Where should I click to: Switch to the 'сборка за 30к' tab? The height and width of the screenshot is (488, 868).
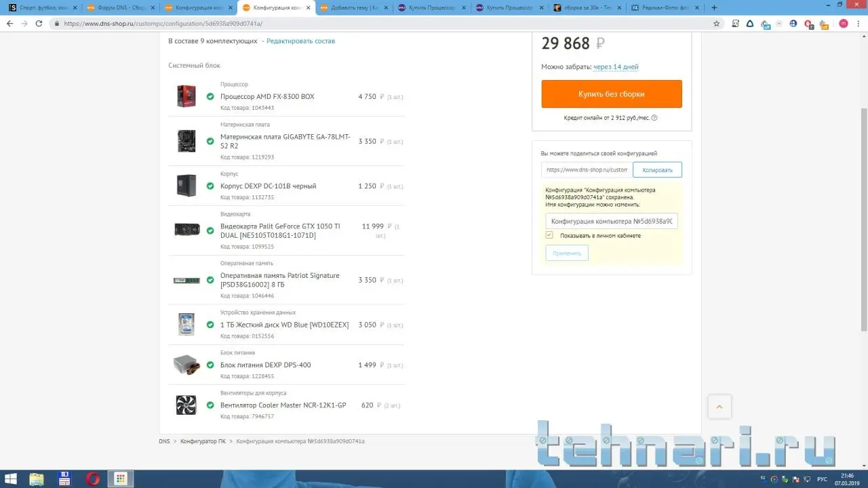click(x=586, y=7)
